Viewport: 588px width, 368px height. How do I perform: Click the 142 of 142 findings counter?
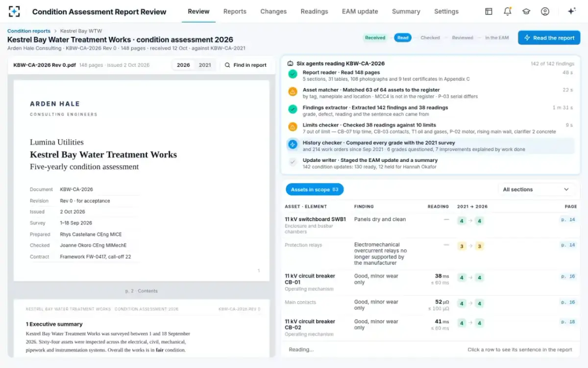tap(552, 64)
